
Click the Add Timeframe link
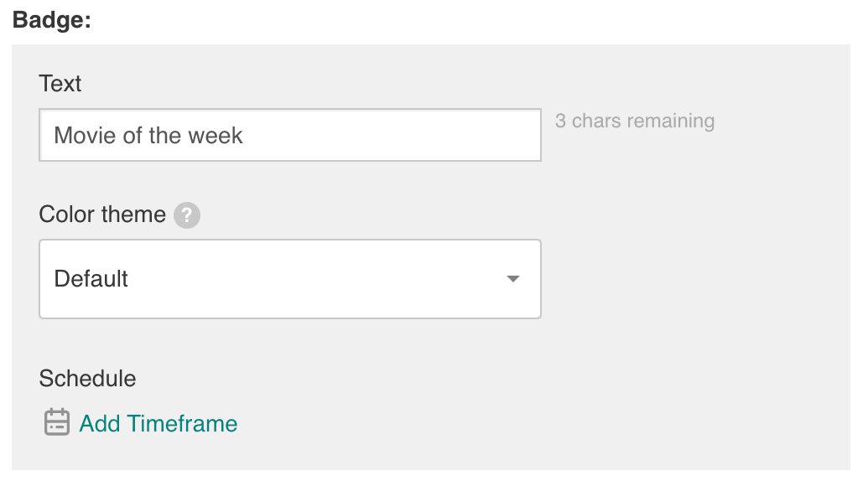[159, 423]
